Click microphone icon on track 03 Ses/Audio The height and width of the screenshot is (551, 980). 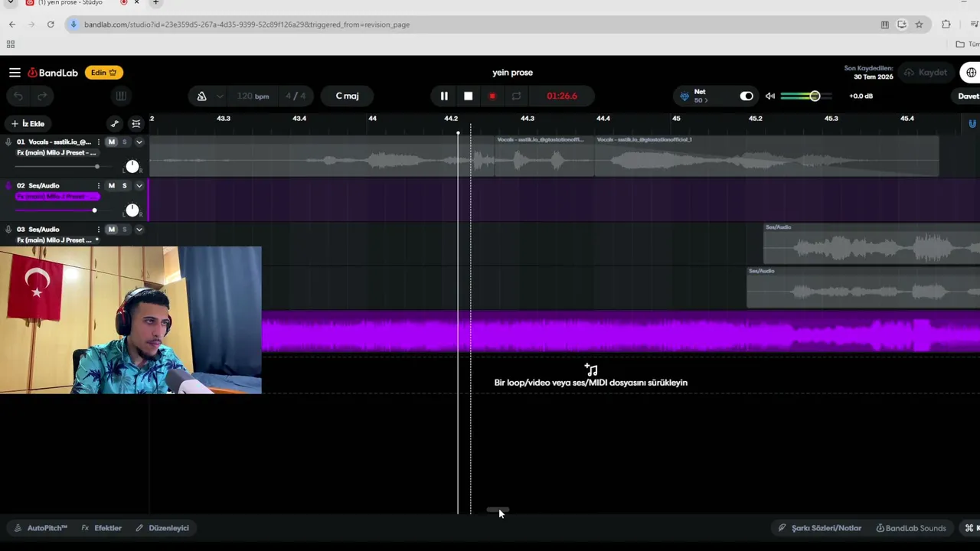click(x=8, y=230)
